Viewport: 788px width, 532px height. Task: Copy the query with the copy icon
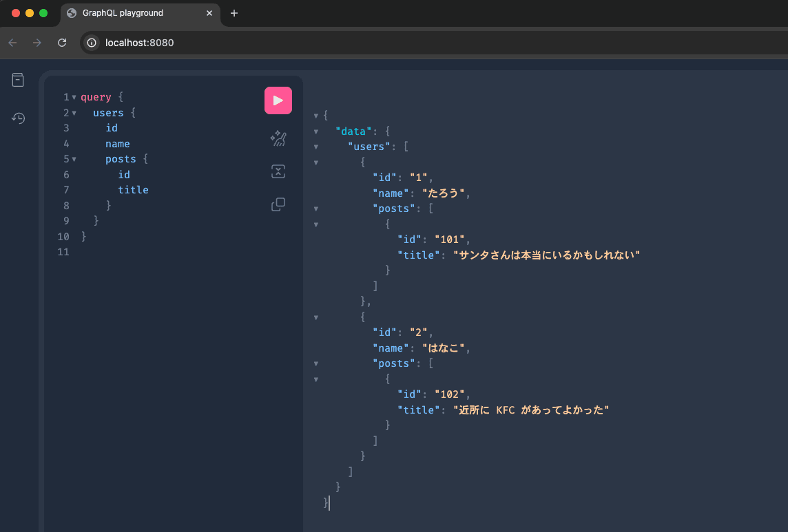click(x=278, y=204)
